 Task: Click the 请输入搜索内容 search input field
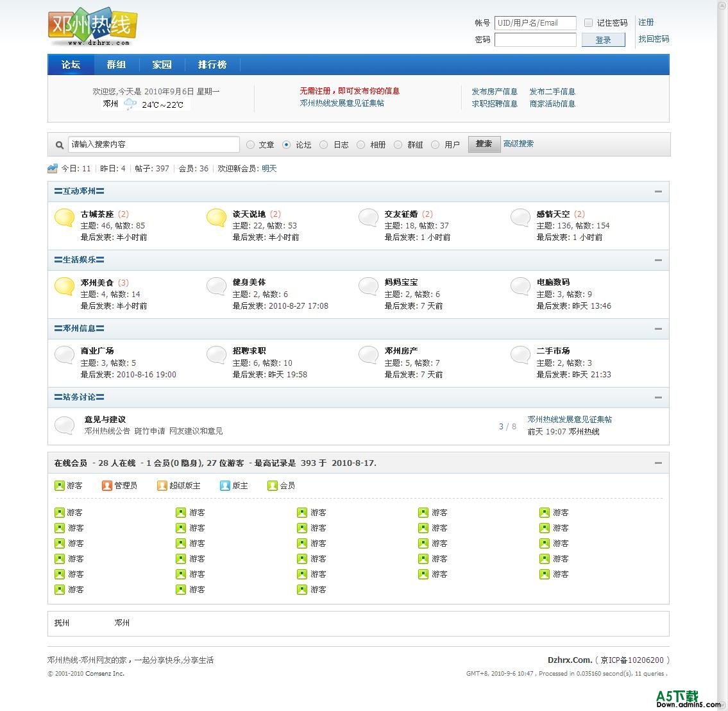[153, 144]
